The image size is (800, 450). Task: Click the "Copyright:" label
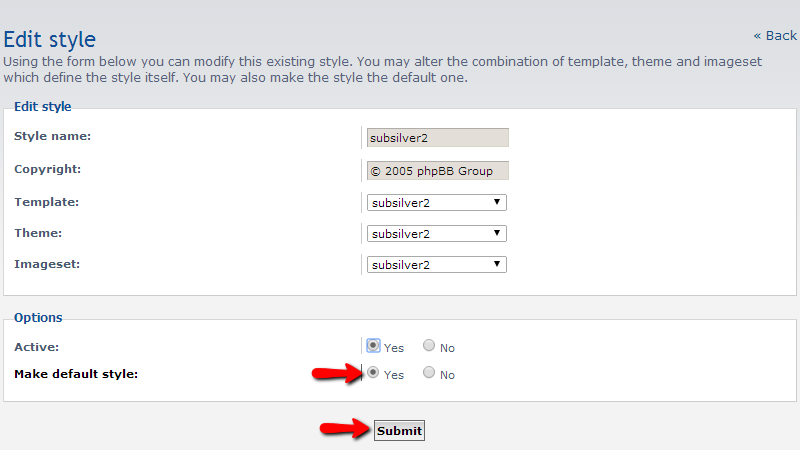[x=48, y=169]
